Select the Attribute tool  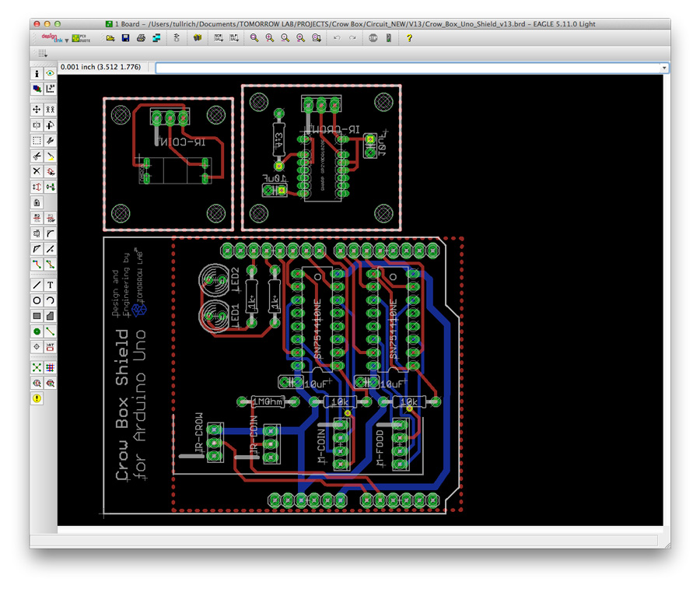point(51,347)
